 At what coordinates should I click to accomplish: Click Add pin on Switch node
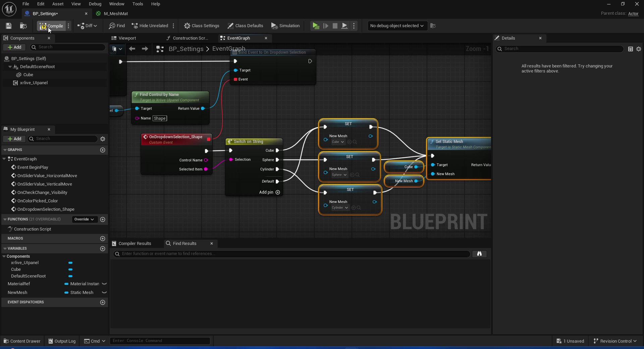(x=269, y=192)
